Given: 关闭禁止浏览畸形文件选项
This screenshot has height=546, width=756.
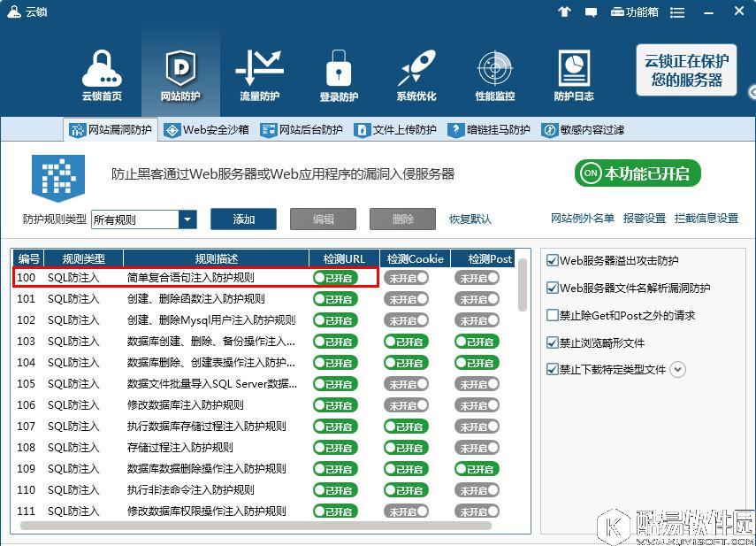Looking at the screenshot, I should (x=552, y=343).
